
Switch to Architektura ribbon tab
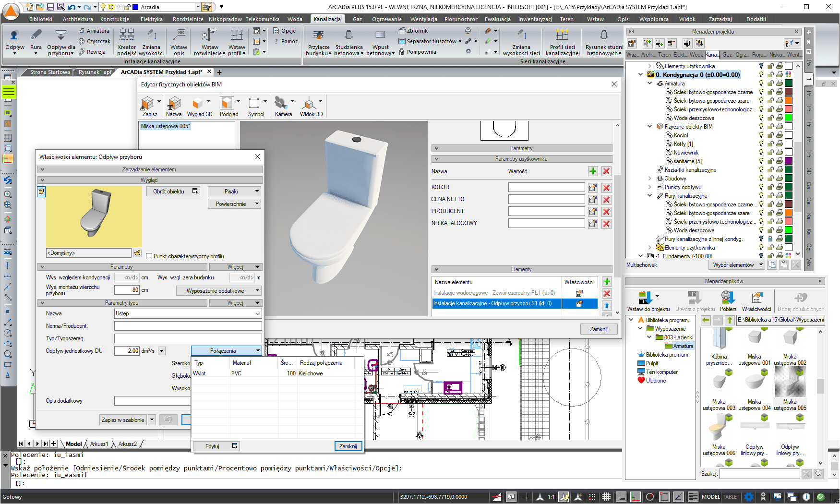tap(78, 19)
